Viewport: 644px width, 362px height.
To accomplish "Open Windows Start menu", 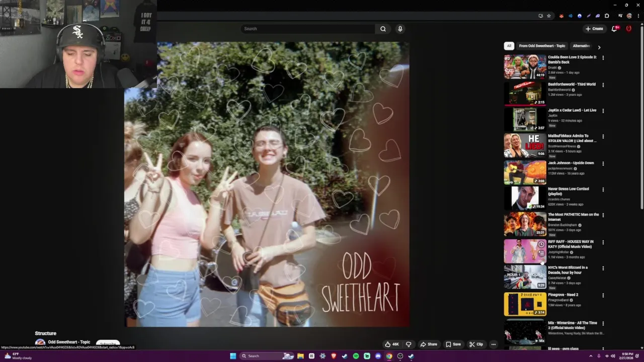I will click(x=233, y=356).
